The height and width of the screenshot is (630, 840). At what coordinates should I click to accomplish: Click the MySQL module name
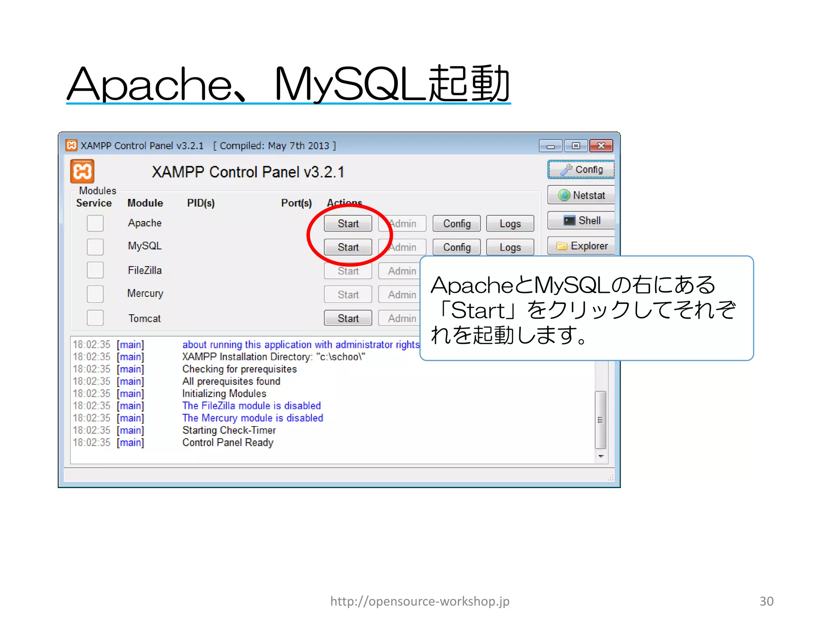click(145, 246)
